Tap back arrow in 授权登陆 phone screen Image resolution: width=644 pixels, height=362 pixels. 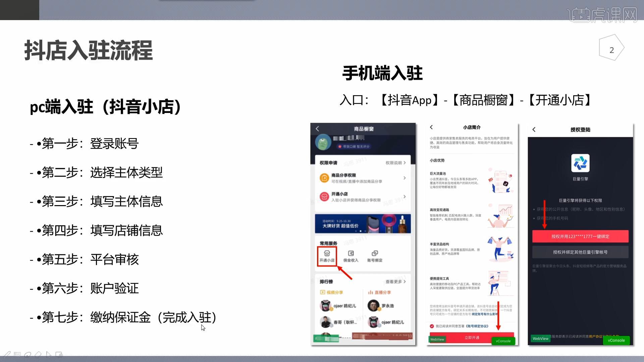tap(534, 129)
